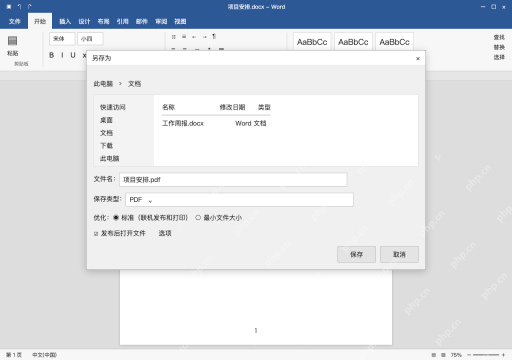Click the zoom out minus icon
Screen dimensions: 512x360
tap(469, 355)
